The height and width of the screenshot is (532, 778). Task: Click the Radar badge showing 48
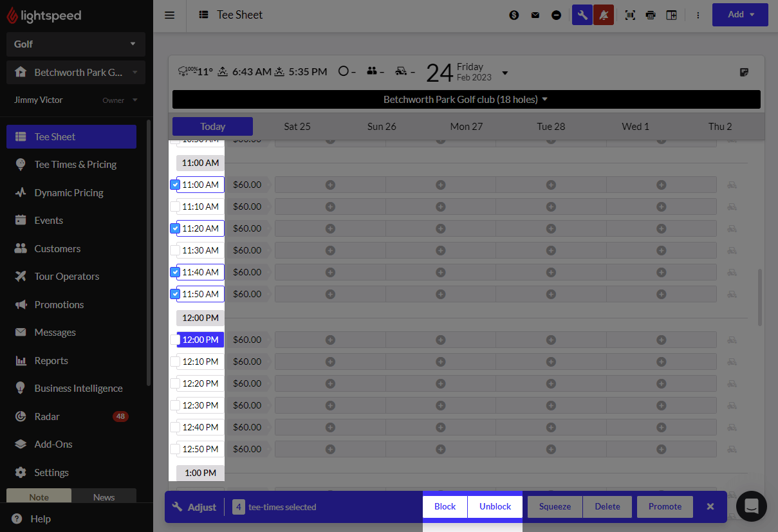click(x=120, y=416)
